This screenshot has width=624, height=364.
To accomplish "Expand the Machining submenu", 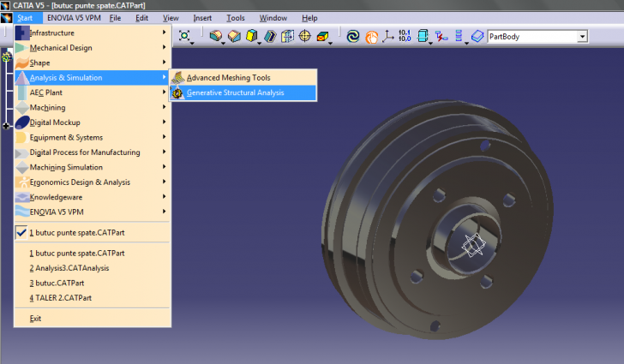I will tap(93, 107).
